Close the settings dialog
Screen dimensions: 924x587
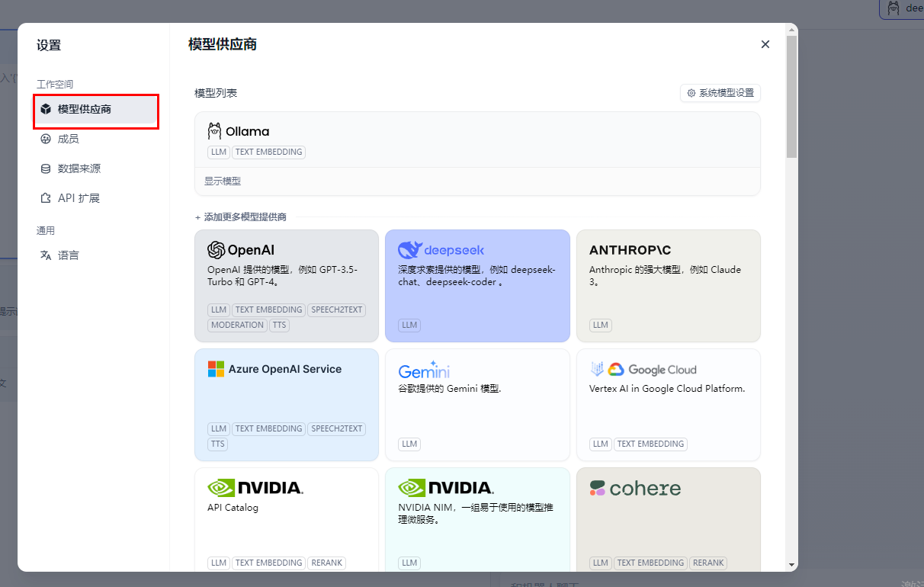(765, 44)
